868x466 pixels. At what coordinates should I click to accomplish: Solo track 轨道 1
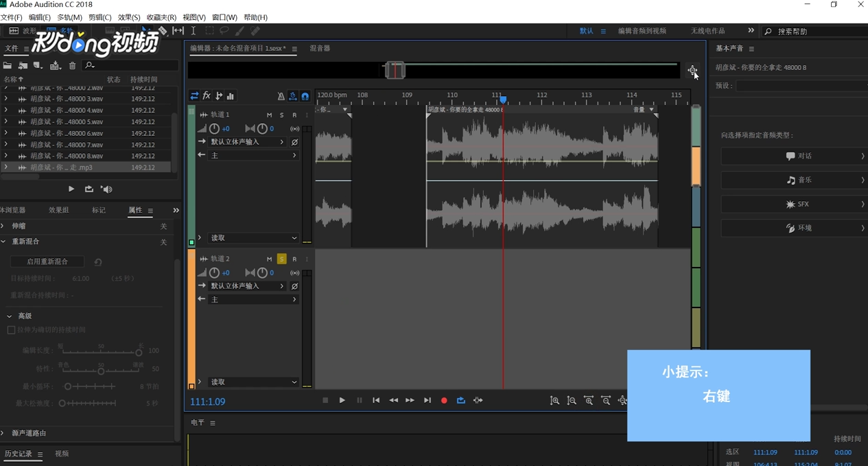(282, 115)
